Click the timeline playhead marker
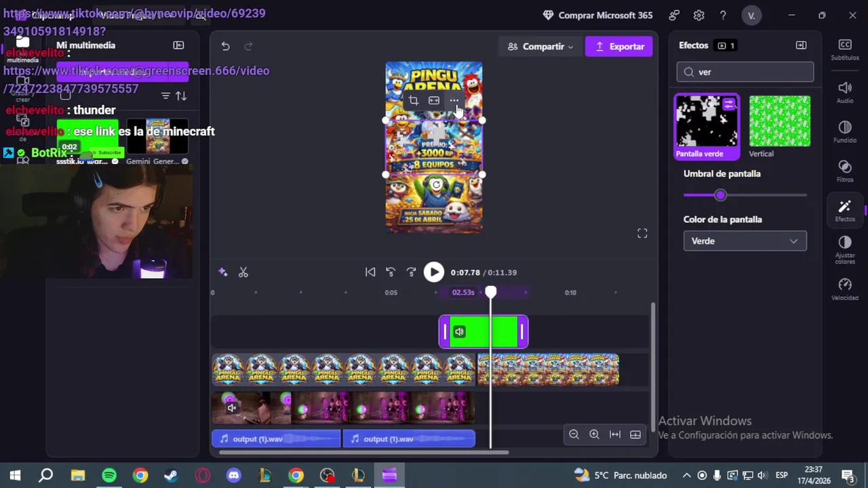The height and width of the screenshot is (488, 868). click(490, 291)
